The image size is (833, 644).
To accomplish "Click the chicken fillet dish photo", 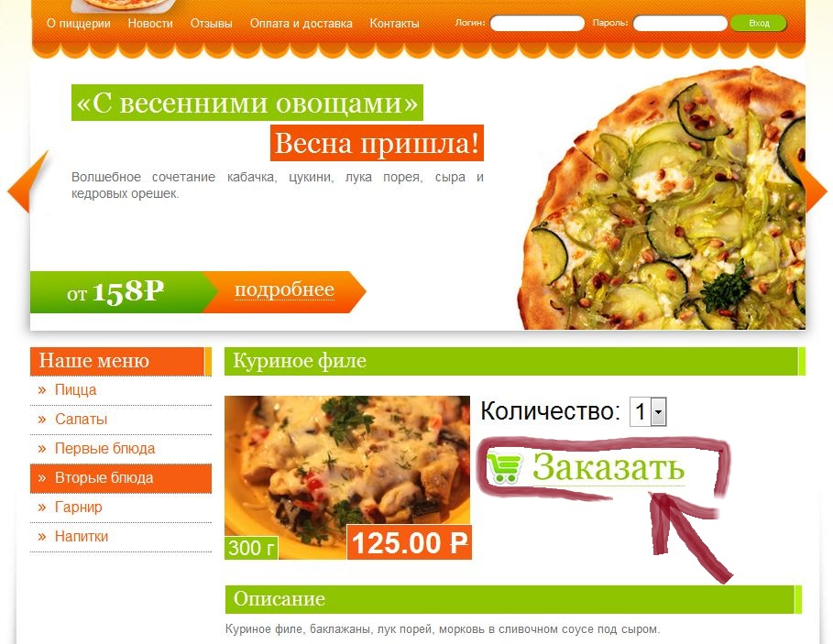I will tap(347, 477).
